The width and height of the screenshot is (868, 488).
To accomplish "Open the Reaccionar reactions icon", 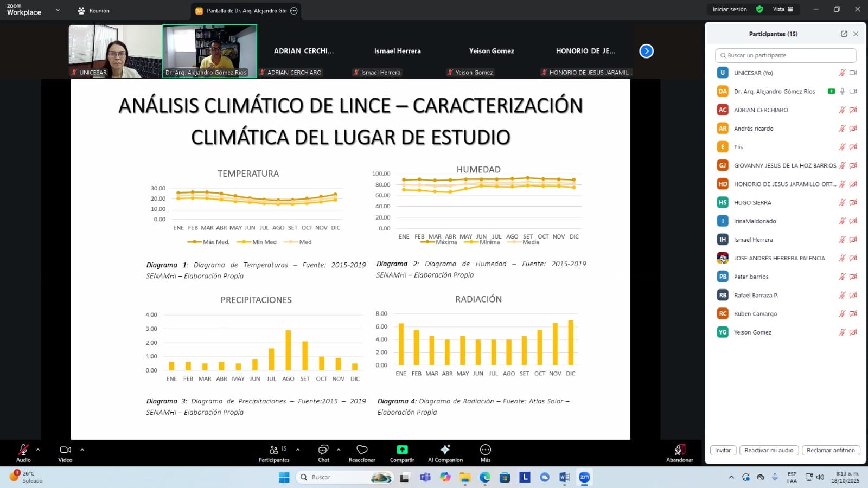I will coord(362,450).
